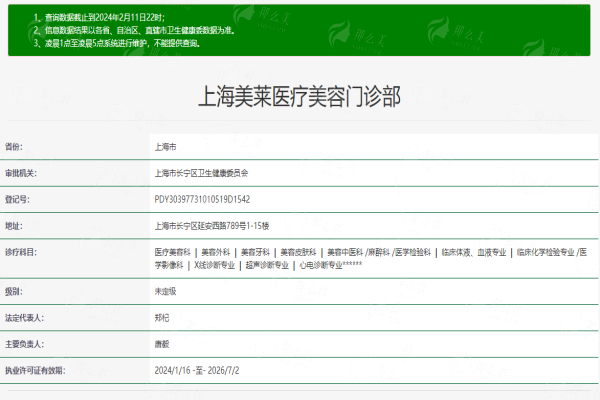This screenshot has width=600, height=400.
Task: Click the 诊疗科目 label
Action: [21, 252]
